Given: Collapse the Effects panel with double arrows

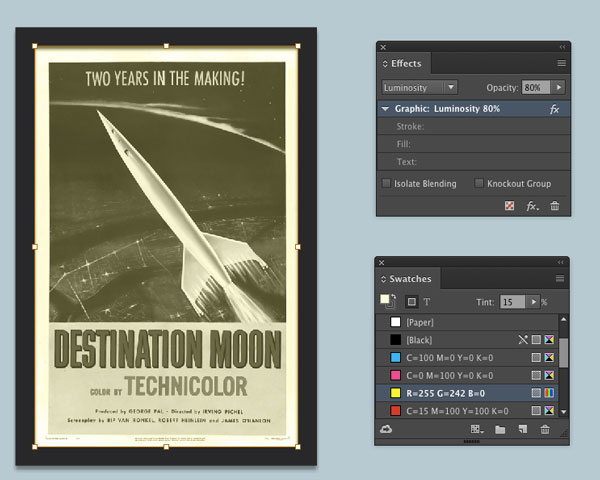Looking at the screenshot, I should 562,47.
